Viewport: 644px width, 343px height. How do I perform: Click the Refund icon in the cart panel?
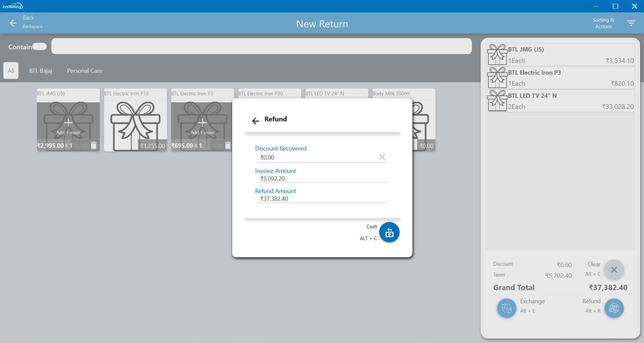click(614, 308)
